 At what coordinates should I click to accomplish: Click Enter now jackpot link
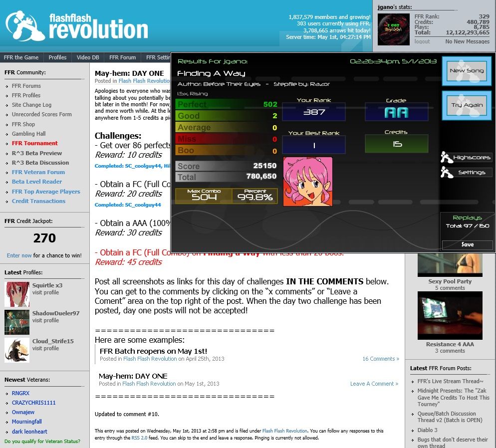pos(19,255)
